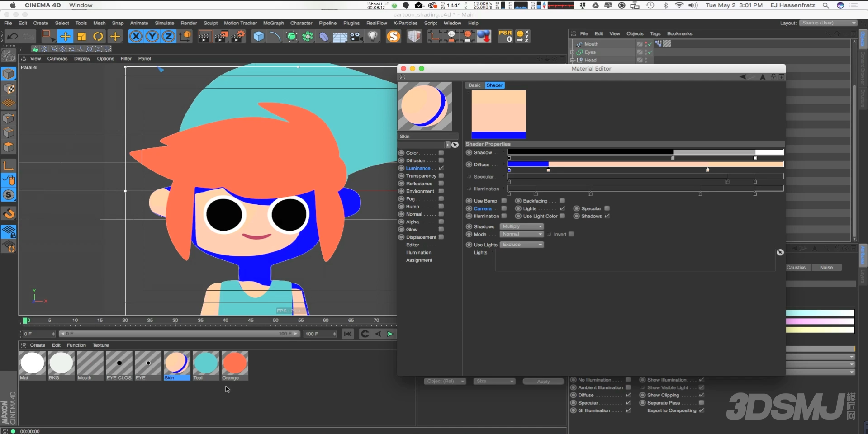Open Edit Render Settings icon
868x434 pixels.
click(237, 37)
